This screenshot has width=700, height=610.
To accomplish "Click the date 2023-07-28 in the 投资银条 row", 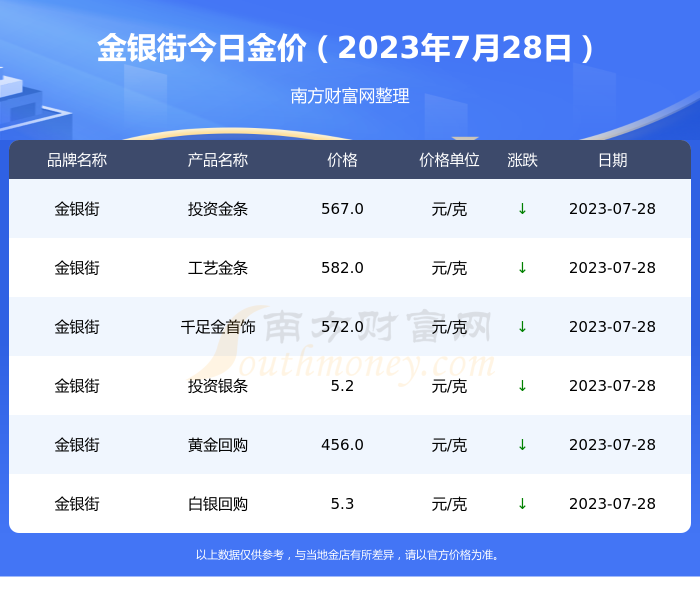I will [612, 386].
